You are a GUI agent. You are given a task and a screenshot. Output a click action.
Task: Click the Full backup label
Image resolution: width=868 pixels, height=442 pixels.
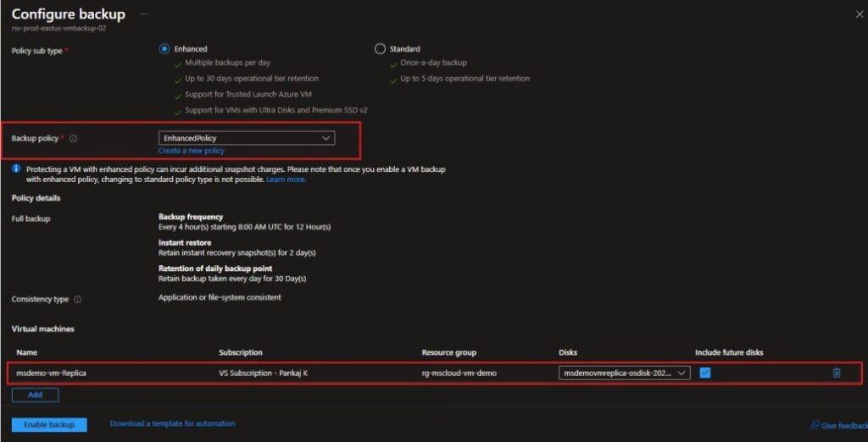coord(31,218)
